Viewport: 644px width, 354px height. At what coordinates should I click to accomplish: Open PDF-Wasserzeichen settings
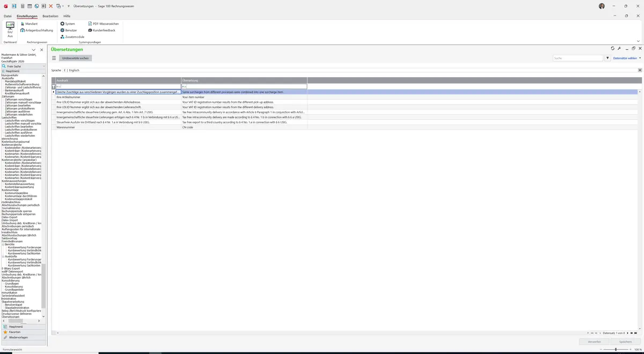coord(104,24)
